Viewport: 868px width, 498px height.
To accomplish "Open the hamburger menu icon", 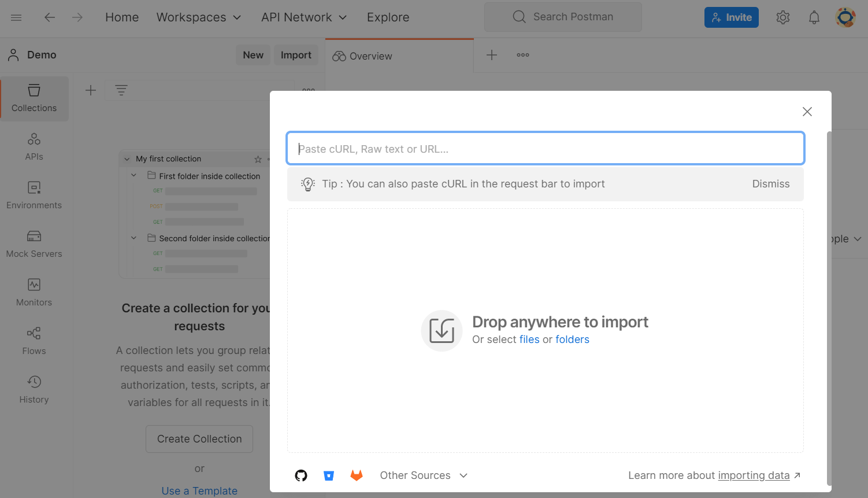I will [x=16, y=17].
